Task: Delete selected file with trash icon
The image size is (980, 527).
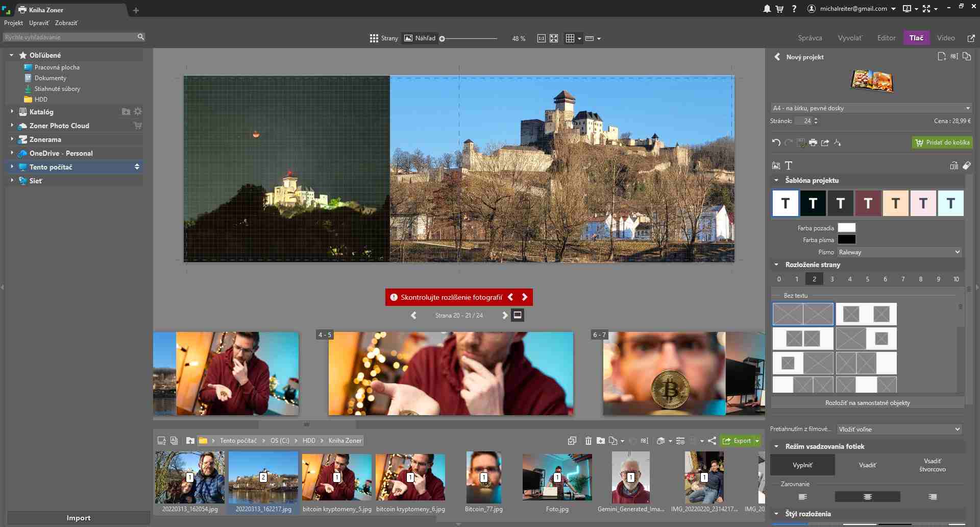Action: [x=588, y=441]
